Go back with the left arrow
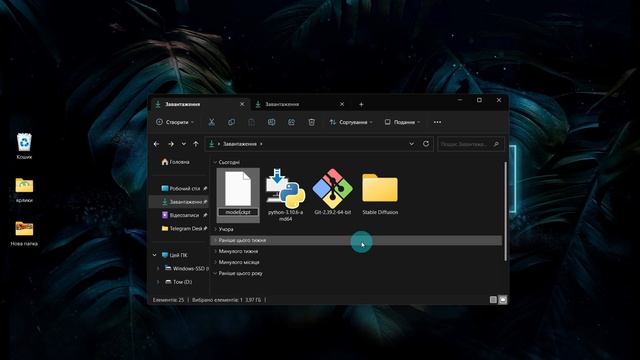The width and height of the screenshot is (640, 360). [x=156, y=144]
